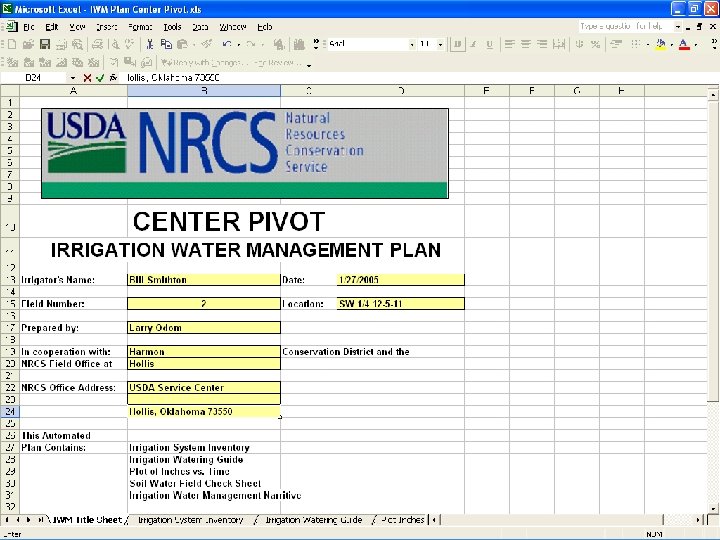This screenshot has width=720, height=540.
Task: Select the location cell SW 1/4 12-5-11
Action: coord(400,304)
